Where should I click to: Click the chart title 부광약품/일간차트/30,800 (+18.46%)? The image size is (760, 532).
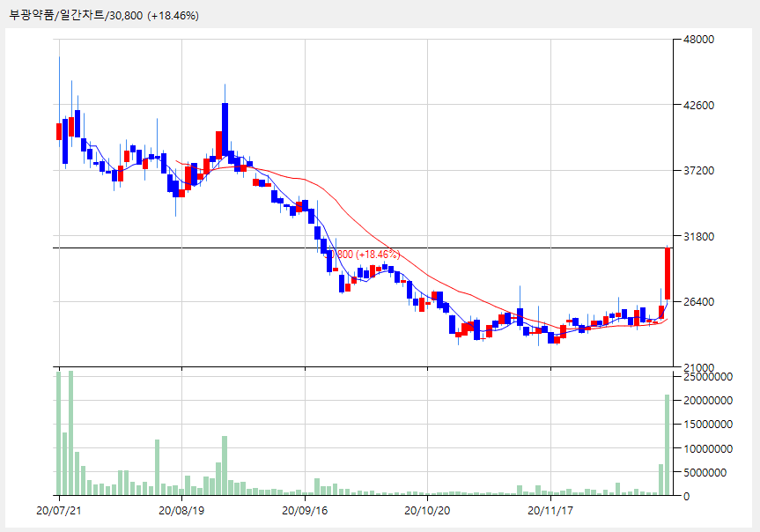(104, 16)
